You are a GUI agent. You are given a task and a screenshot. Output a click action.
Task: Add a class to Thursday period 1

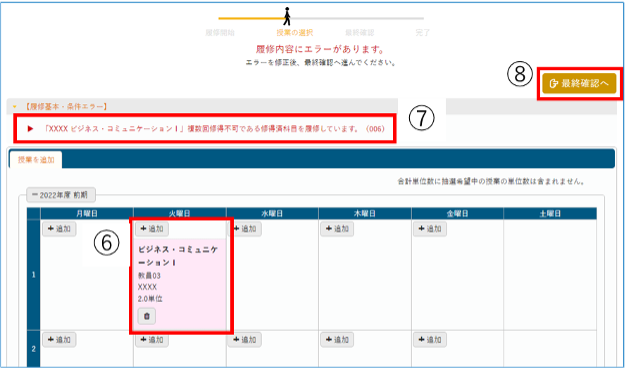(x=337, y=229)
